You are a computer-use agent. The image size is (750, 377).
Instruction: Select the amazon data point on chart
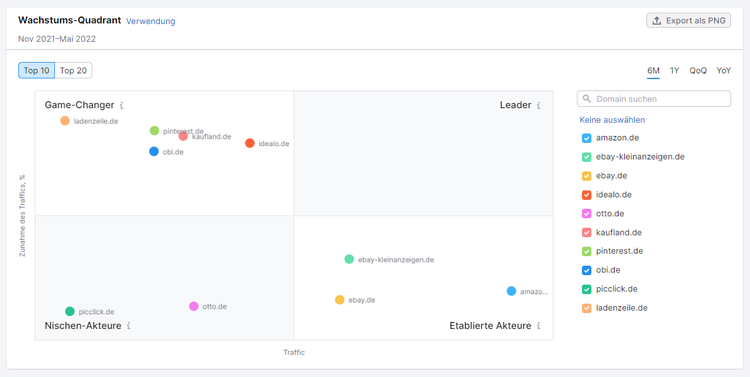[x=511, y=291]
